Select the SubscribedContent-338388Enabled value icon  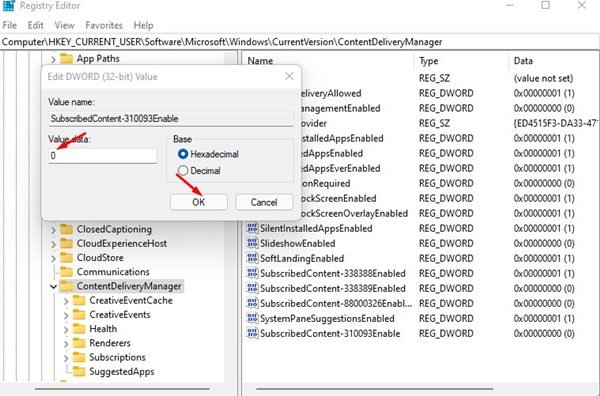click(252, 273)
